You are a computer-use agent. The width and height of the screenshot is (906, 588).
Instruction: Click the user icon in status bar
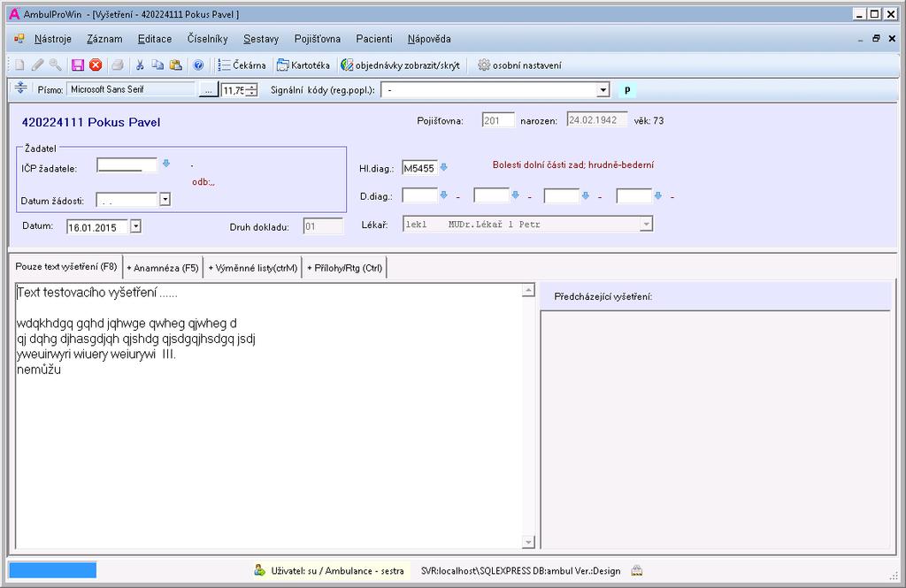(259, 570)
